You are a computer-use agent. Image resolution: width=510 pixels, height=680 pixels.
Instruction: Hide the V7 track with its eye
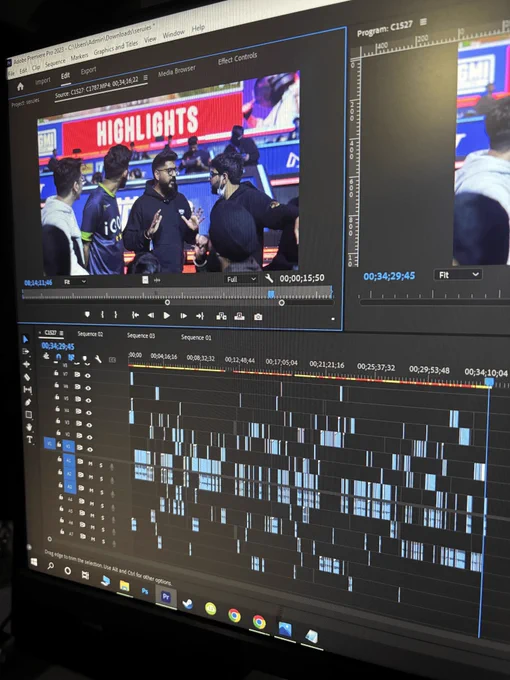point(88,376)
